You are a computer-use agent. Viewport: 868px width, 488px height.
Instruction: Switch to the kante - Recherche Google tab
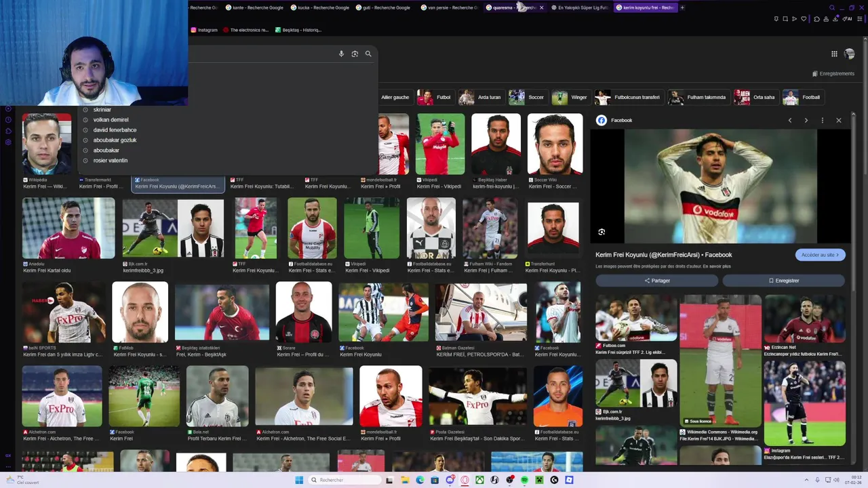tap(255, 7)
